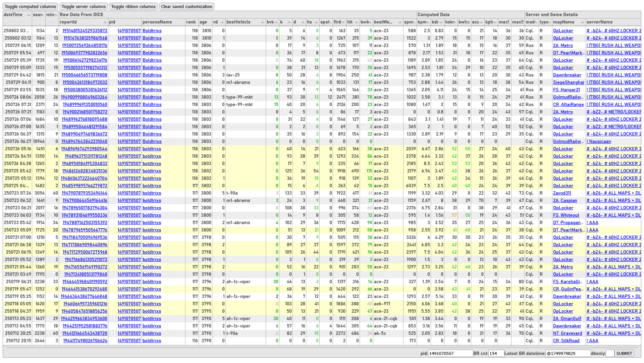Click the sort arrow in bwk header

point(370,22)
